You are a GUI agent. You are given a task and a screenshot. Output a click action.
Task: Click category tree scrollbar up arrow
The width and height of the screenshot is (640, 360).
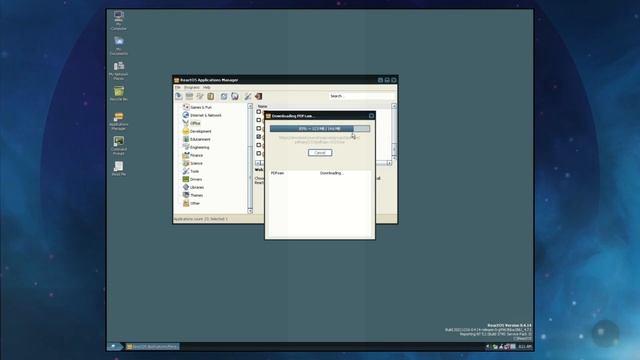pos(250,106)
